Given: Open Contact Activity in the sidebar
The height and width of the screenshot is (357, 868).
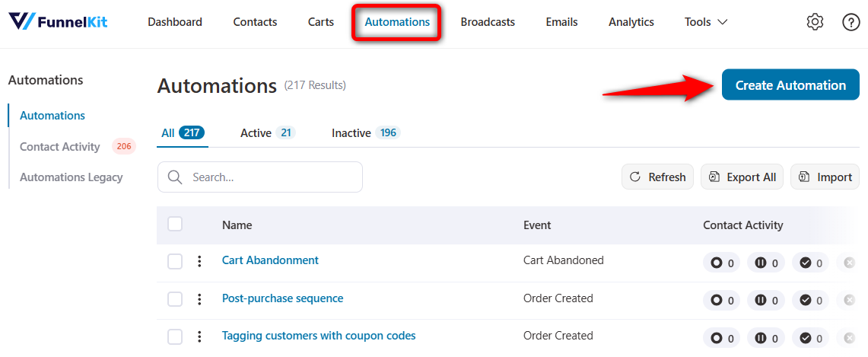Looking at the screenshot, I should 60,147.
